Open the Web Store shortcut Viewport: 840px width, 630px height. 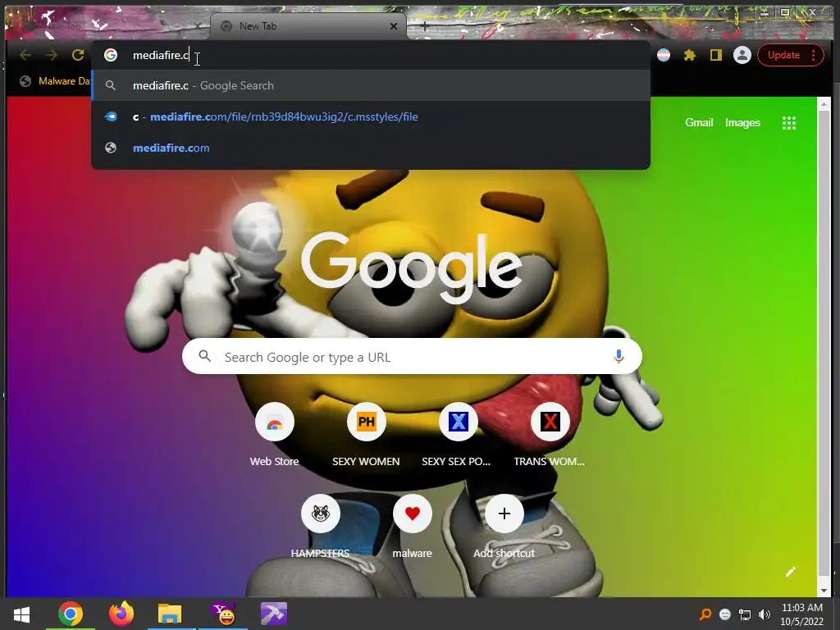[274, 422]
